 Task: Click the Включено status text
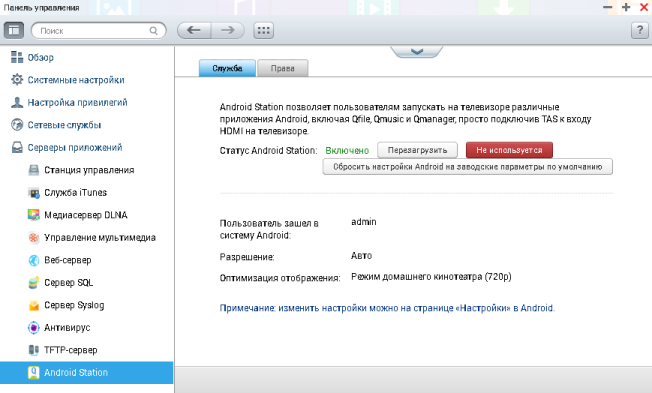(347, 151)
